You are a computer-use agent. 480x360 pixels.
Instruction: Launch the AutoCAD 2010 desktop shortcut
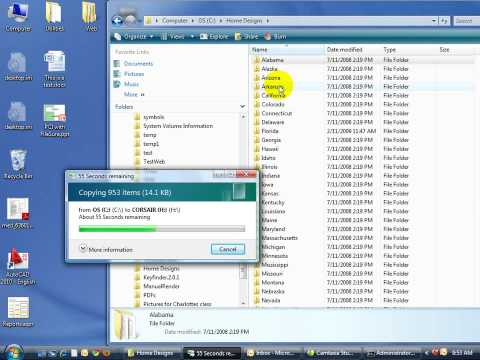click(x=18, y=267)
